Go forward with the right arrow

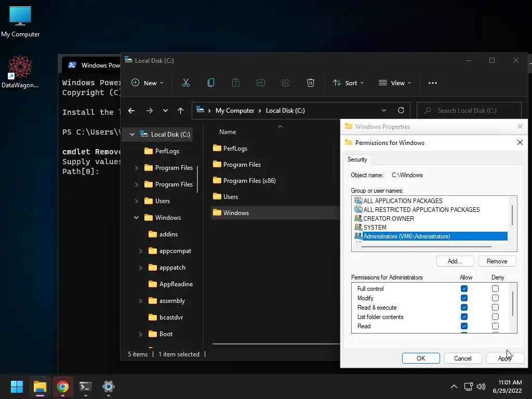click(149, 111)
